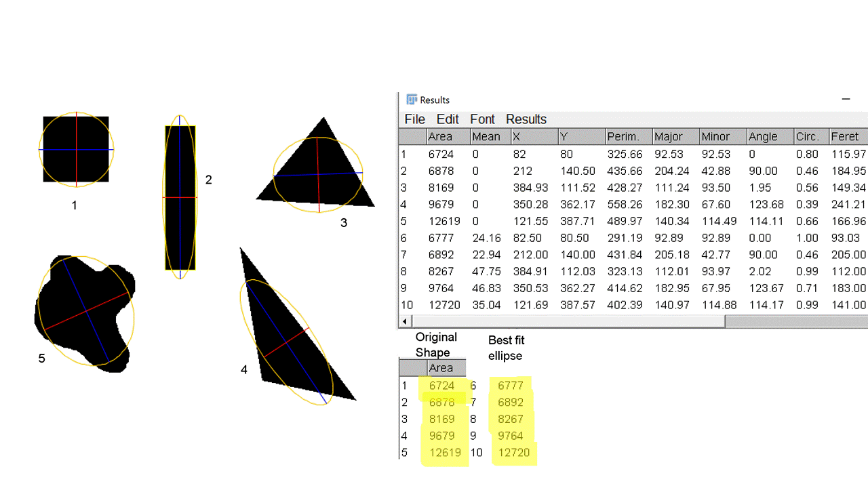Click the ImageJ icon in Results title bar

pos(411,100)
